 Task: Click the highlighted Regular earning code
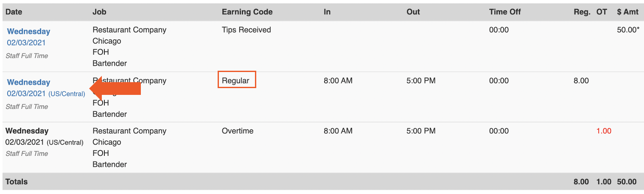click(x=237, y=80)
